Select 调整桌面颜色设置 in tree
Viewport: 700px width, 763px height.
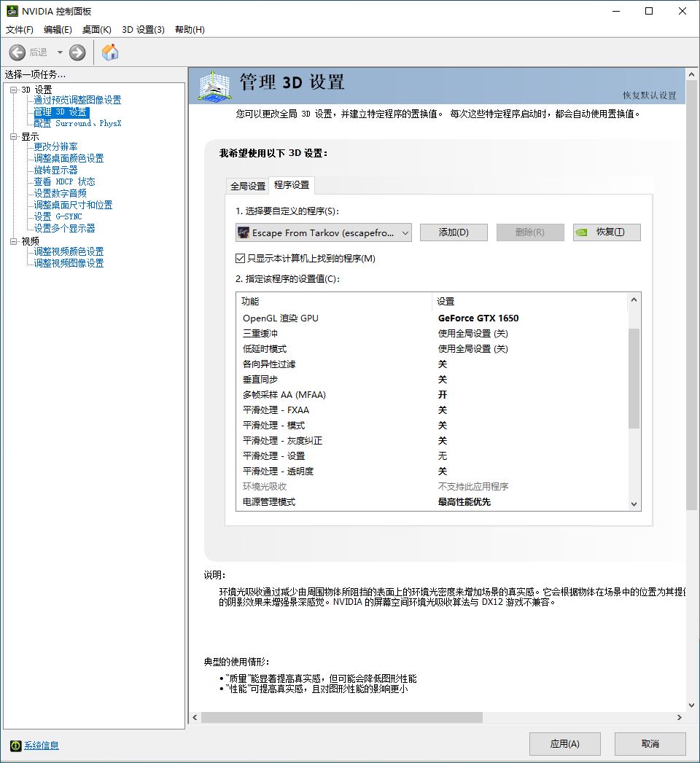[69, 158]
